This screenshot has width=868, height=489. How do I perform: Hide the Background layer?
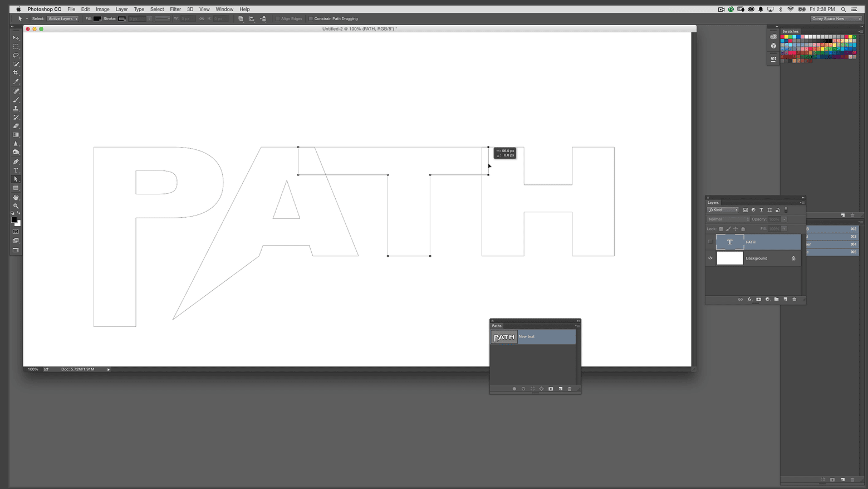pos(710,258)
